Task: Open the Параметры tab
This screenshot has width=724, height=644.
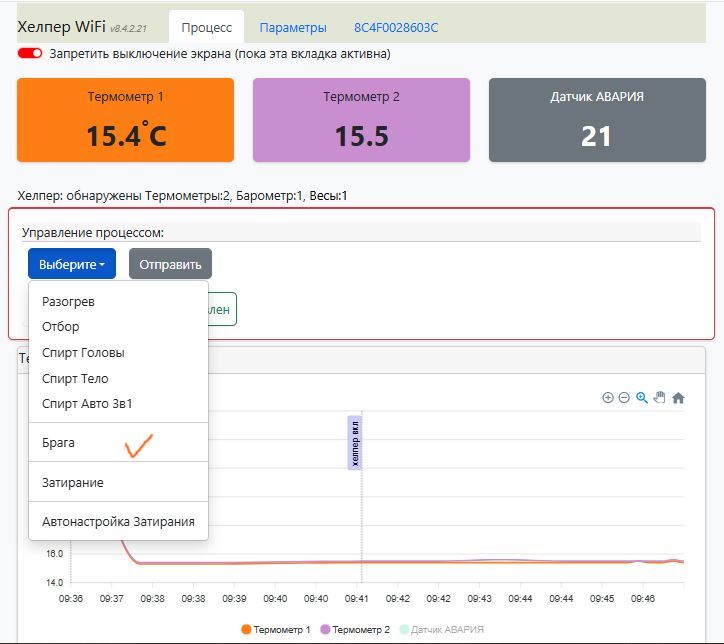Action: click(293, 27)
